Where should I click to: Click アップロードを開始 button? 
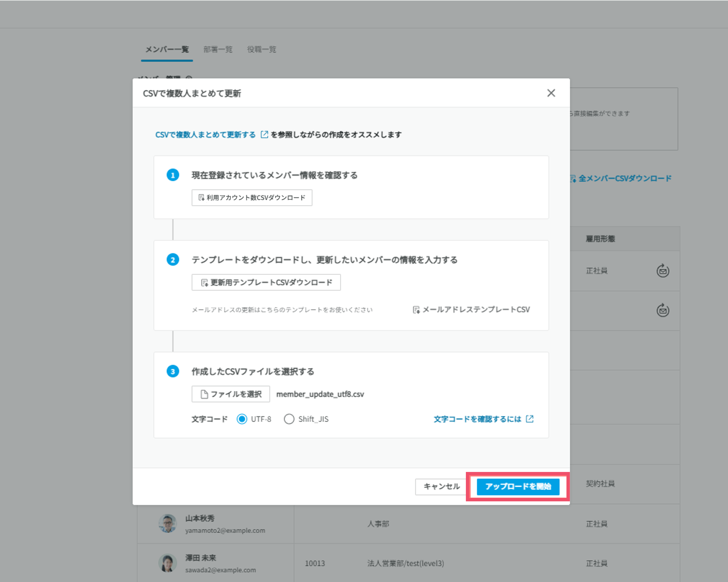(518, 487)
